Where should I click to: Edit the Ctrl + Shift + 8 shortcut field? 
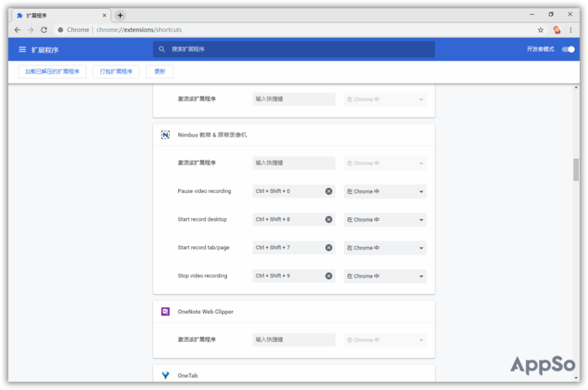click(294, 220)
